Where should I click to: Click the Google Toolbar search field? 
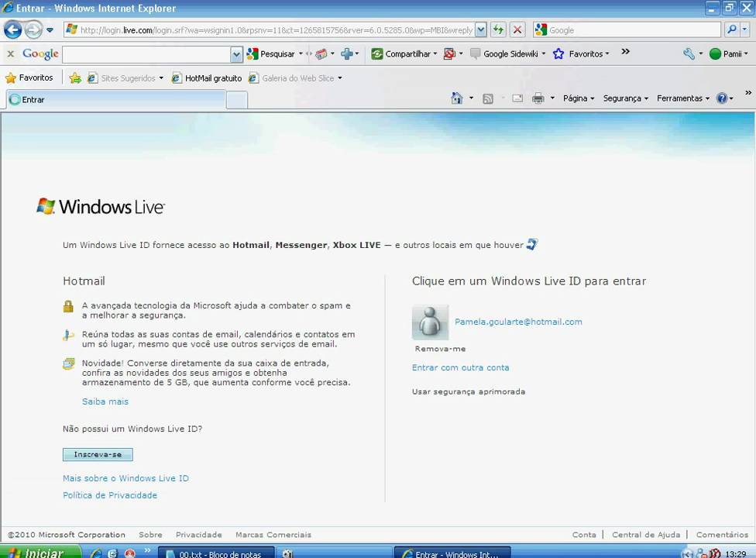(x=146, y=54)
